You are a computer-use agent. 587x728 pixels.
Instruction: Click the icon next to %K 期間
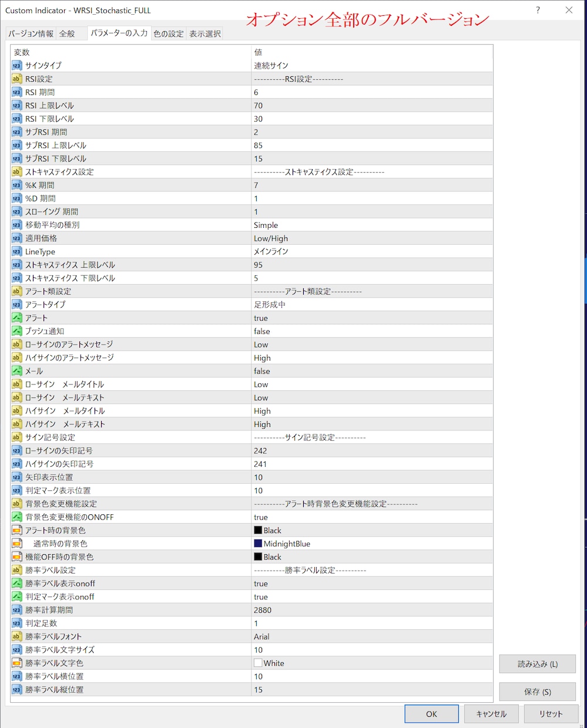coord(16,185)
